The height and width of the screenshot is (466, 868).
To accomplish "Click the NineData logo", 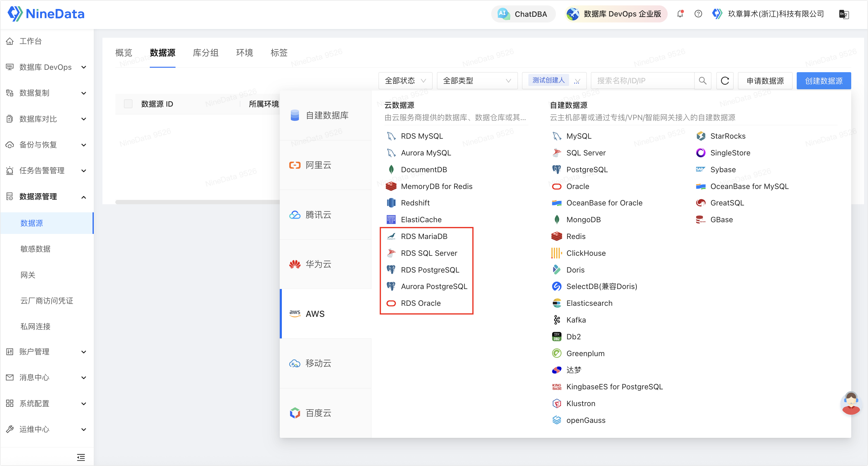I will 46,14.
